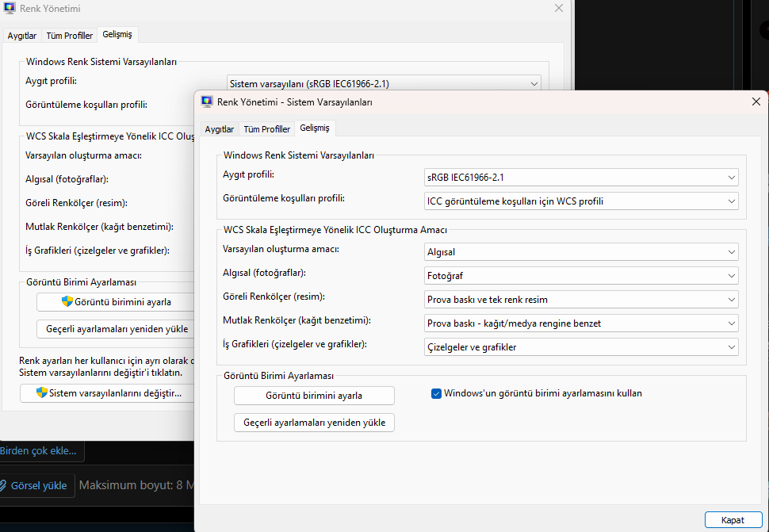
Task: Open Varsayılan oluşturma amacı dropdown showing Algısal
Action: point(581,252)
